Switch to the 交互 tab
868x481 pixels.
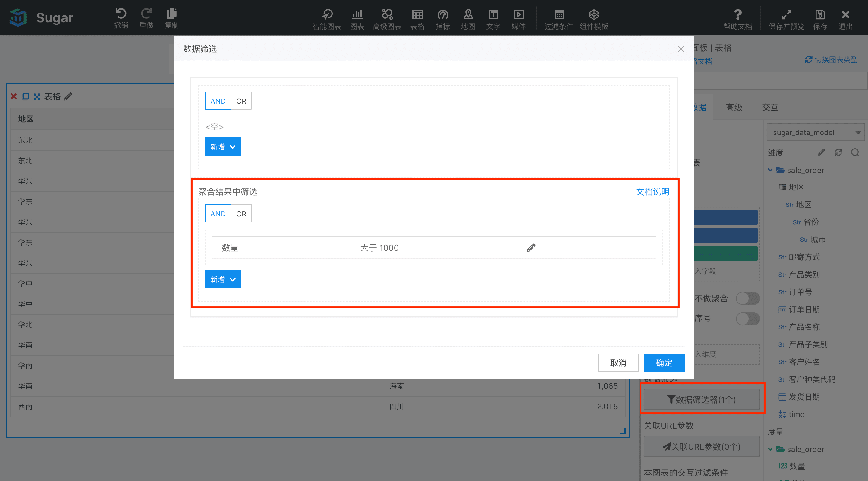click(x=770, y=107)
